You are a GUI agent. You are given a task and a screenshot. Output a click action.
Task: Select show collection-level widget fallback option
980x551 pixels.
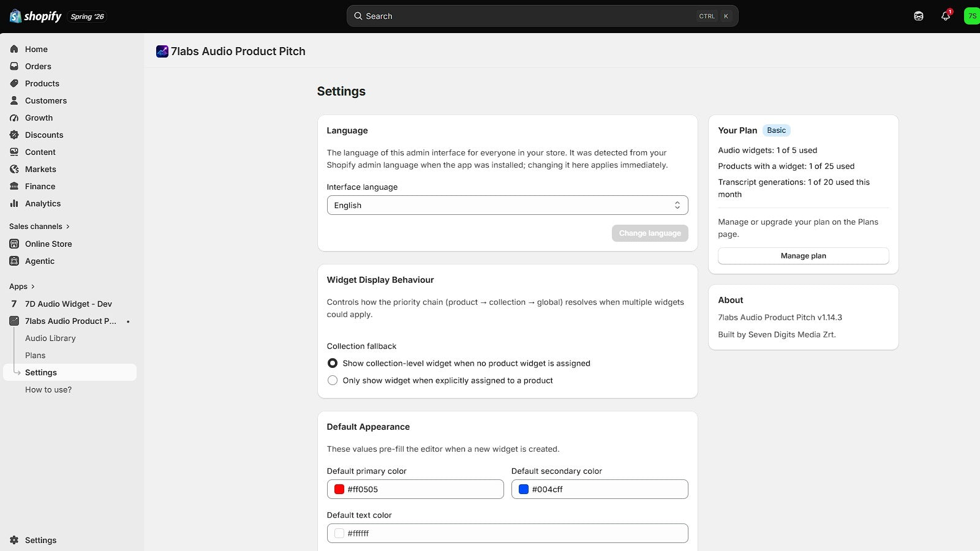coord(333,363)
